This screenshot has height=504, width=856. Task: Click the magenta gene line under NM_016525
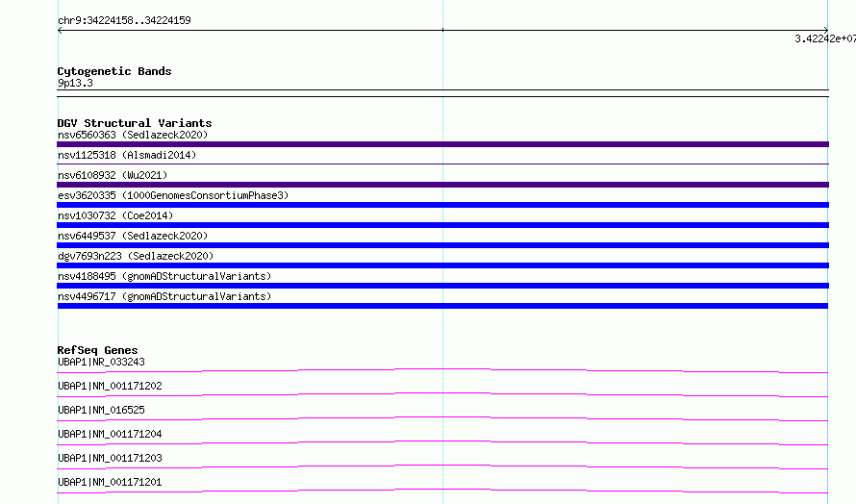click(x=442, y=418)
